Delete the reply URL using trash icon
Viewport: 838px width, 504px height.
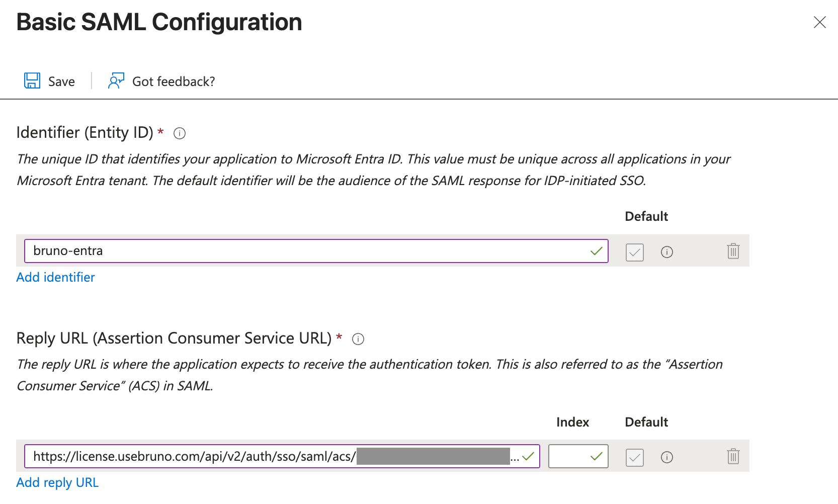tap(733, 457)
